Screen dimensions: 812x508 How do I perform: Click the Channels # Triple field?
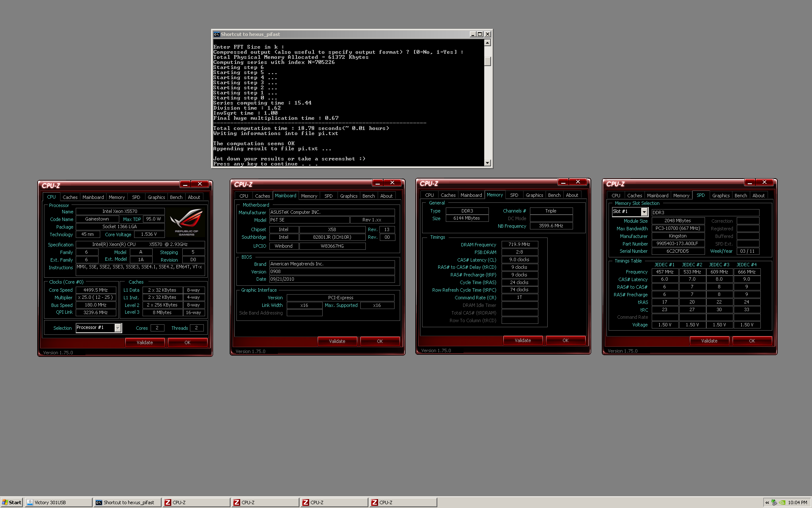click(x=551, y=211)
